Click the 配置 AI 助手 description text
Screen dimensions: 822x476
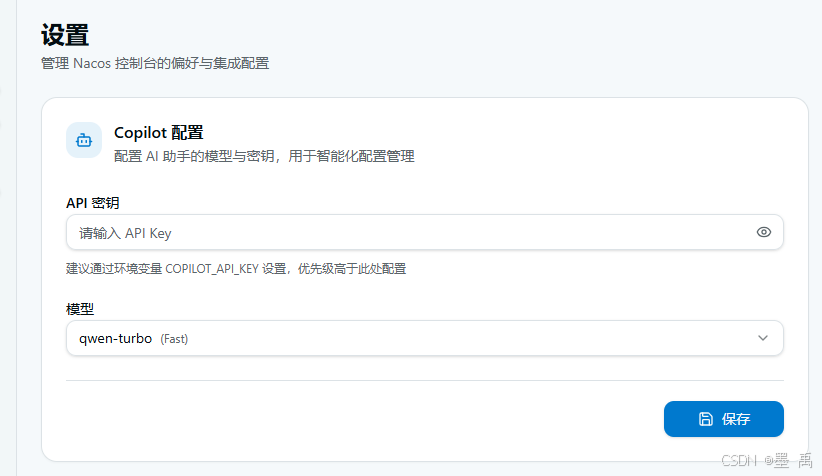pos(264,156)
